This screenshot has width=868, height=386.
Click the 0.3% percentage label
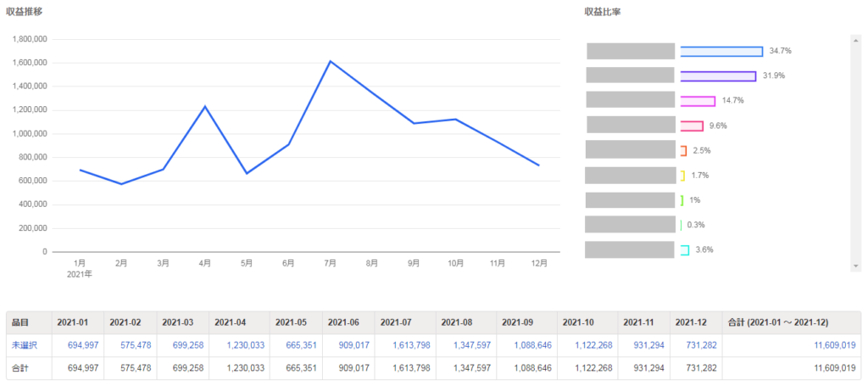pos(696,225)
